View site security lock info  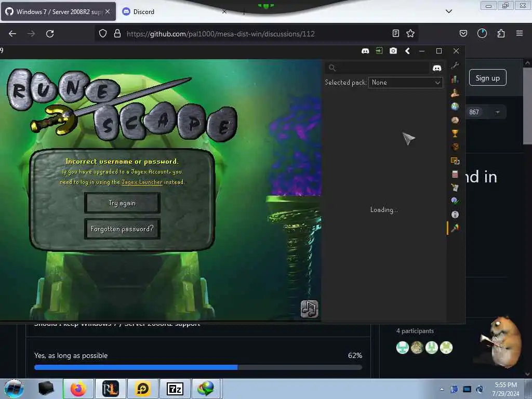tap(117, 33)
